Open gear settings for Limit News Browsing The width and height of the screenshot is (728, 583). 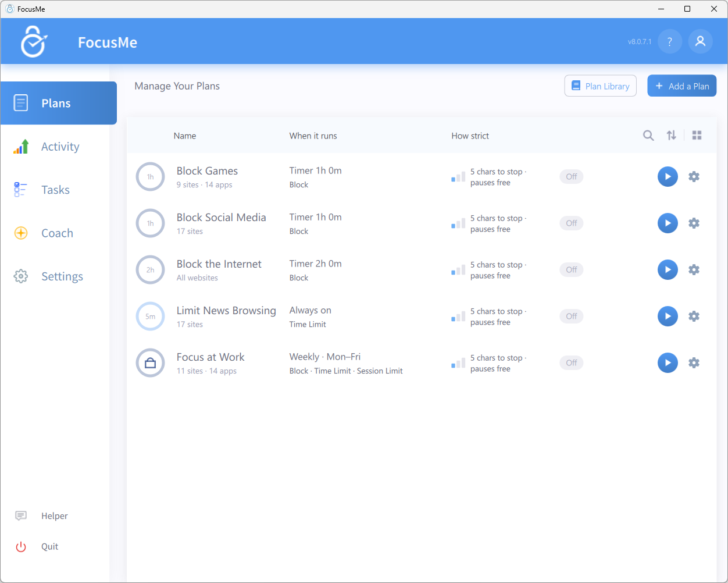[x=694, y=316]
